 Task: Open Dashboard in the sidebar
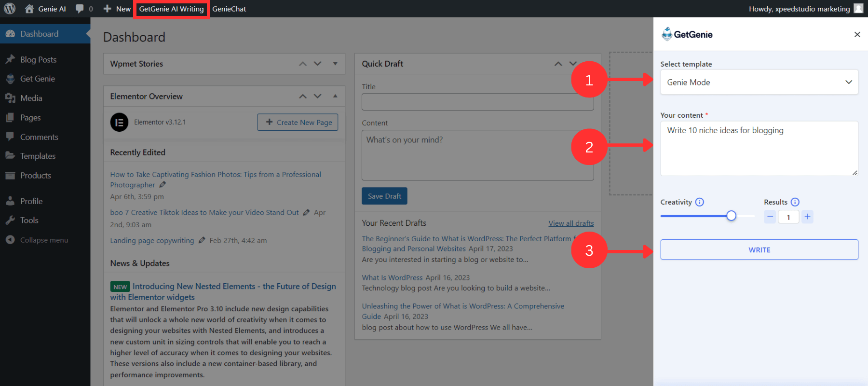pyautogui.click(x=45, y=34)
